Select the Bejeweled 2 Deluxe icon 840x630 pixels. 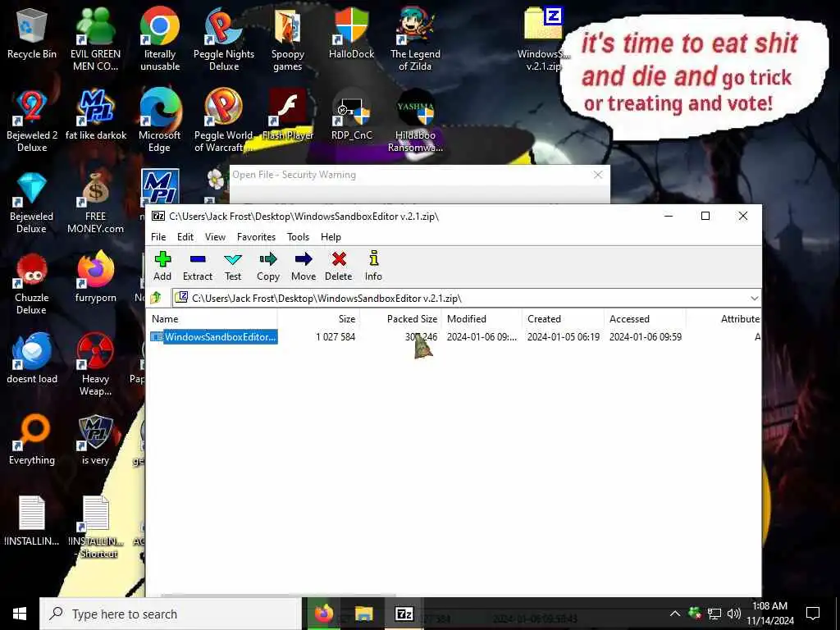point(32,121)
